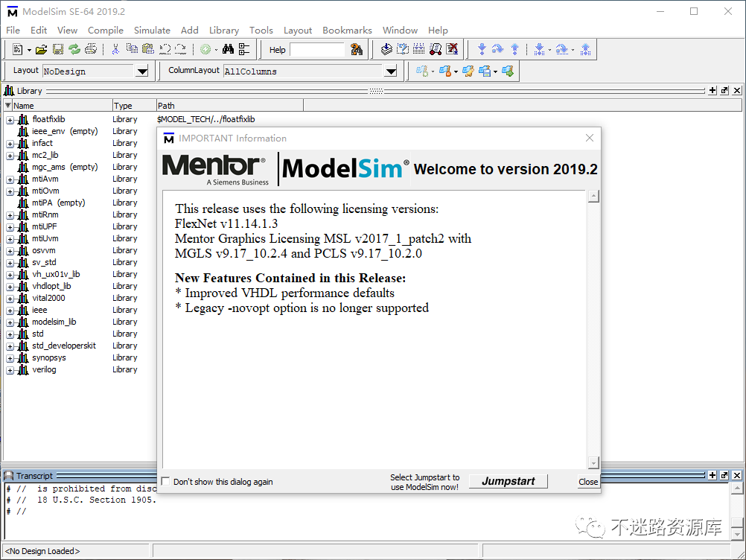Open the Library menu
Screen dimensions: 746x560
[x=223, y=30]
